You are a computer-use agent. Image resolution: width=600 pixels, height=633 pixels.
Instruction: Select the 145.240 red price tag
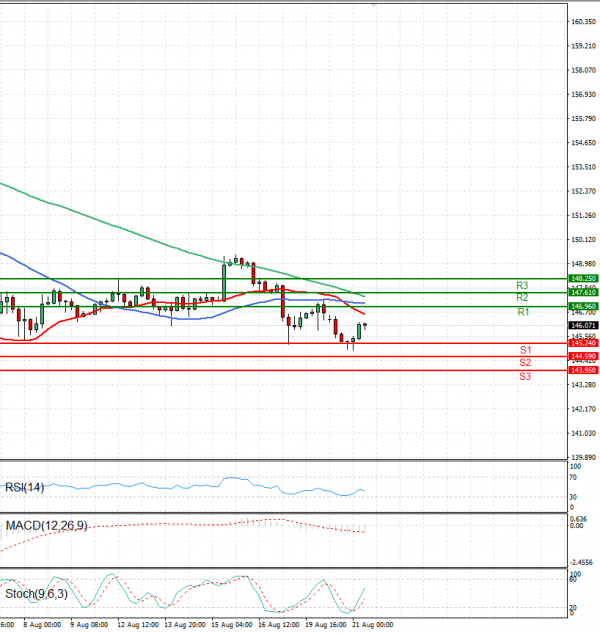583,343
